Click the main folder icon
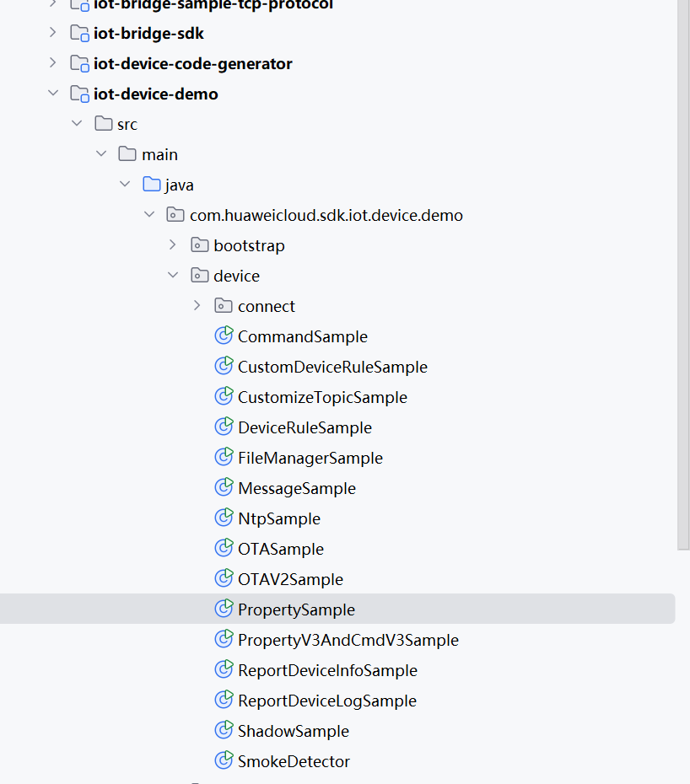Image resolution: width=690 pixels, height=784 pixels. 127,154
